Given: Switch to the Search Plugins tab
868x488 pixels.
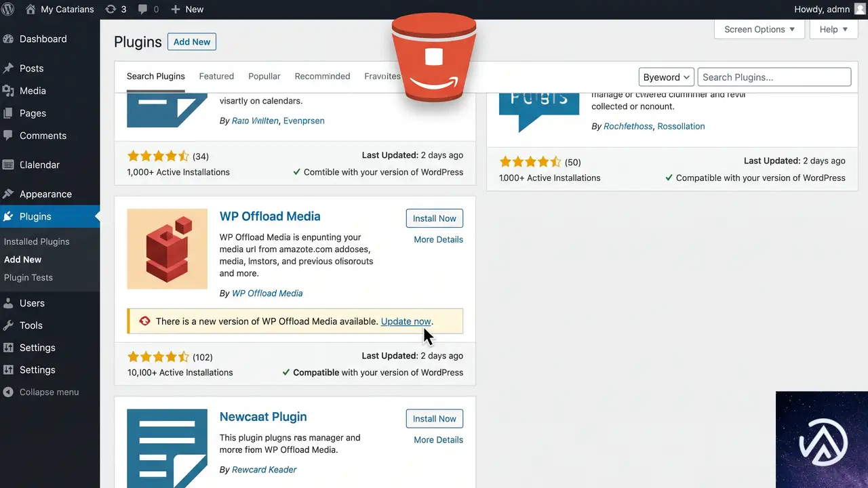Looking at the screenshot, I should coord(156,76).
